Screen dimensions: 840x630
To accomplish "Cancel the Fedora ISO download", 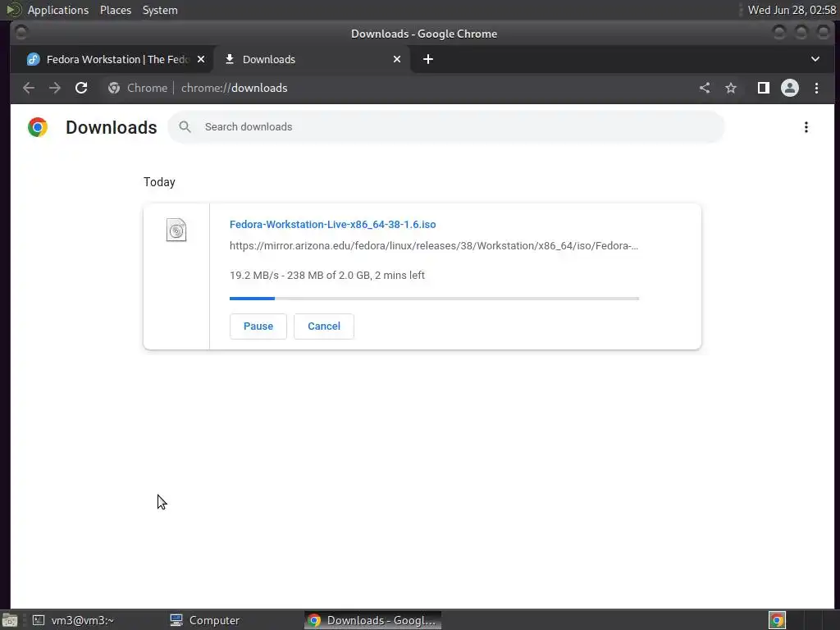I will pyautogui.click(x=324, y=326).
